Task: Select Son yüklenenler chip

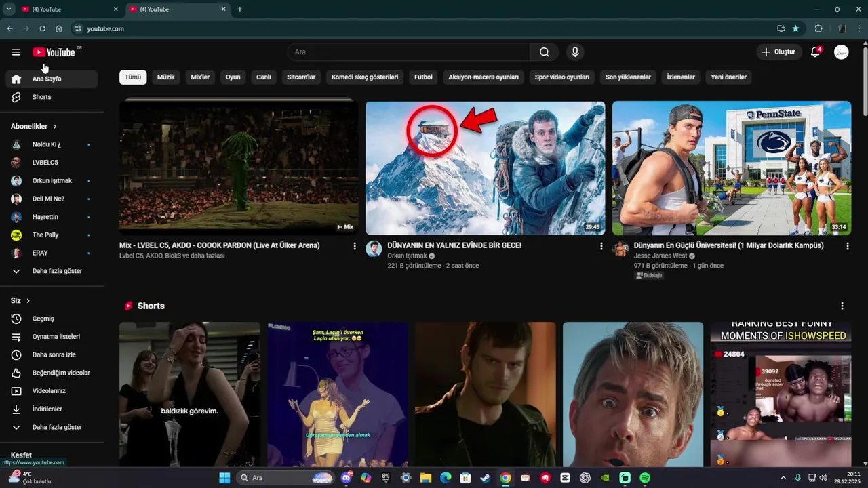Action: point(628,77)
